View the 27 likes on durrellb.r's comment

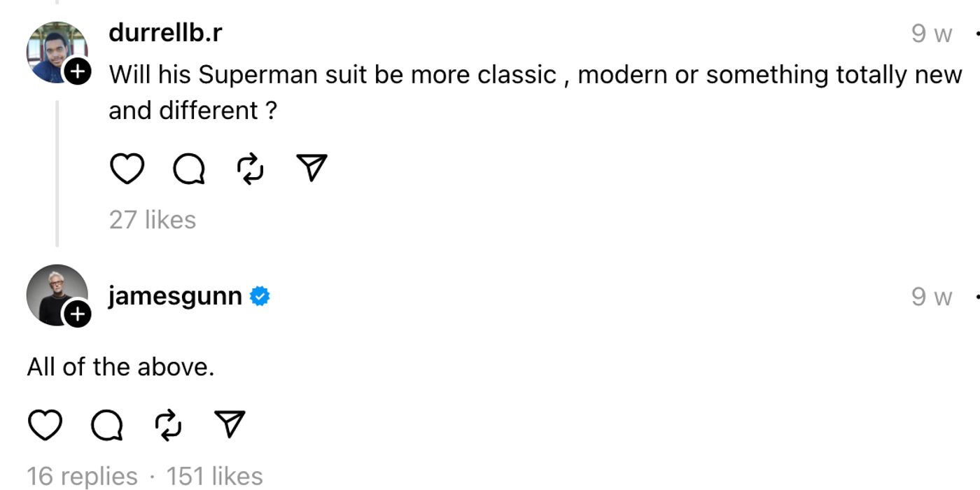pos(153,220)
